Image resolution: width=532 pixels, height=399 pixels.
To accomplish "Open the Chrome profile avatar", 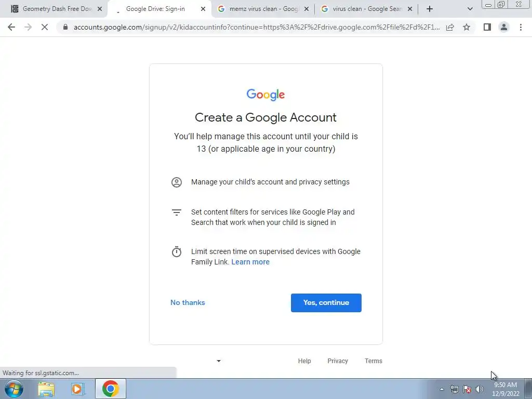I will point(504,27).
